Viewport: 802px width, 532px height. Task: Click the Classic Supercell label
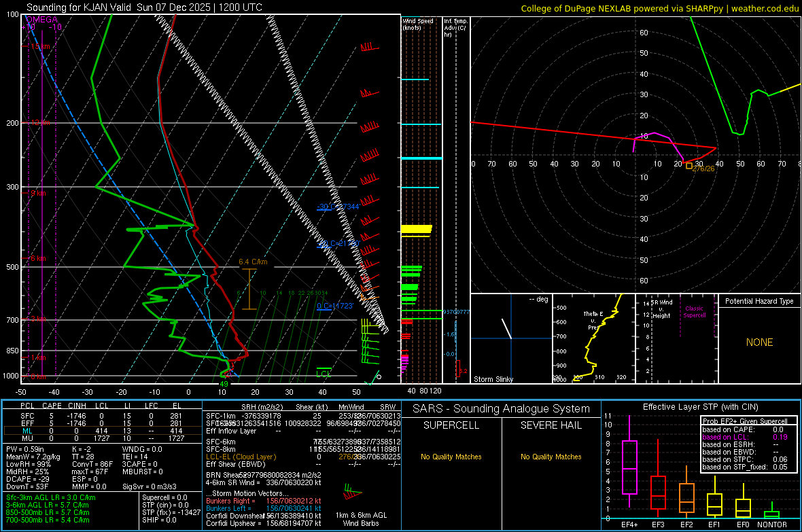[x=695, y=312]
